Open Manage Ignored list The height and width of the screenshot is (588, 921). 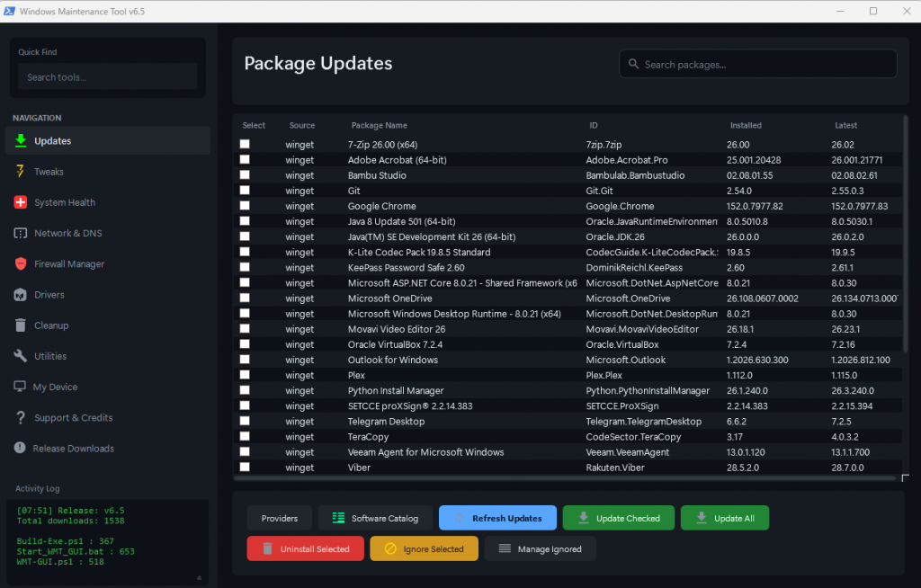[540, 548]
